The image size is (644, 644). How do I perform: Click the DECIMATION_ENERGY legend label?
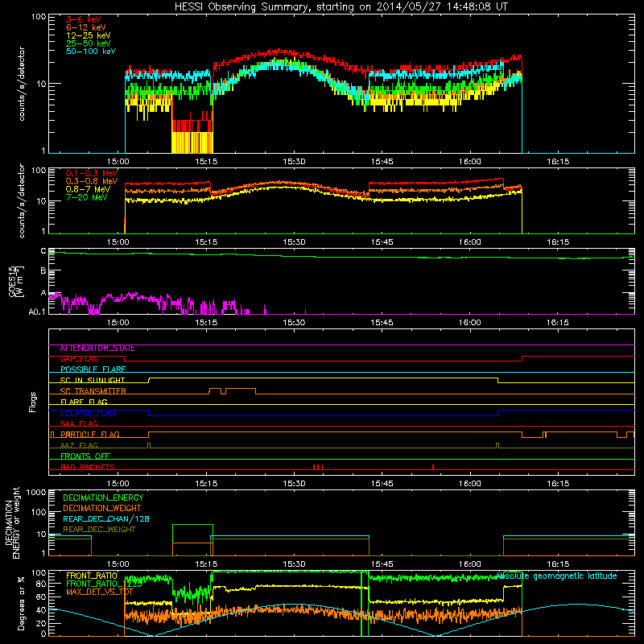(103, 497)
